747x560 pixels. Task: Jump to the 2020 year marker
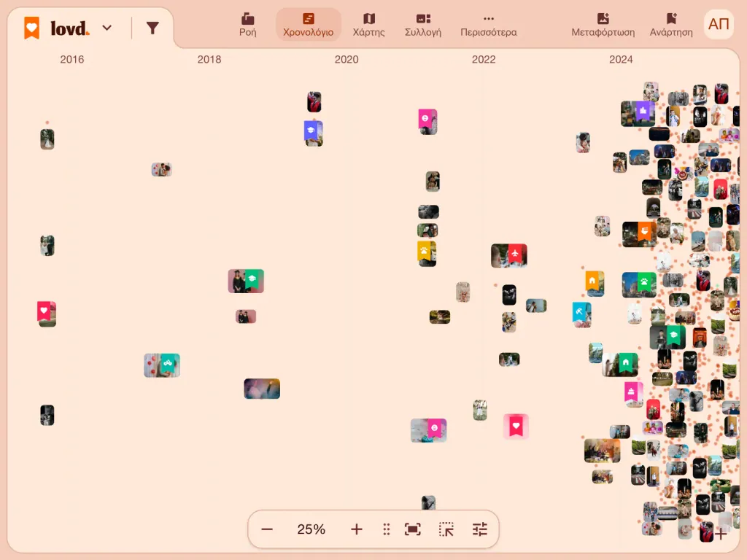tap(347, 60)
